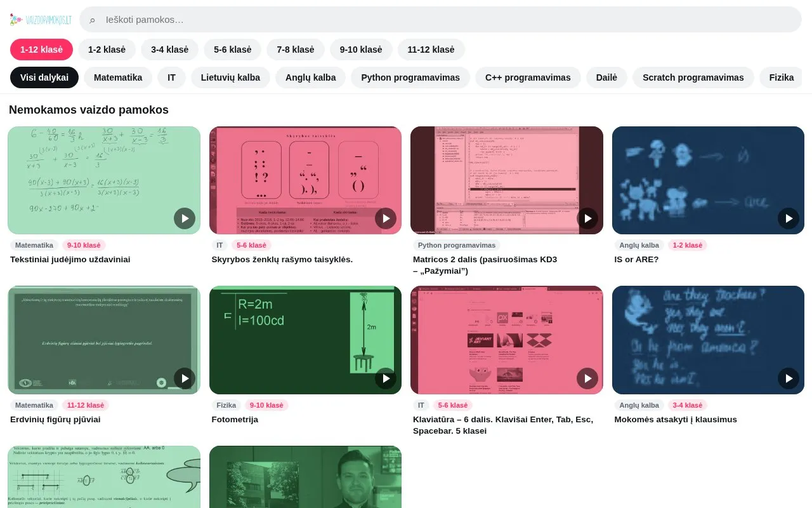Viewport: 812px width, 508px height.
Task: Open the vectors lesson thumbnail in the bottom row
Action: 104,477
